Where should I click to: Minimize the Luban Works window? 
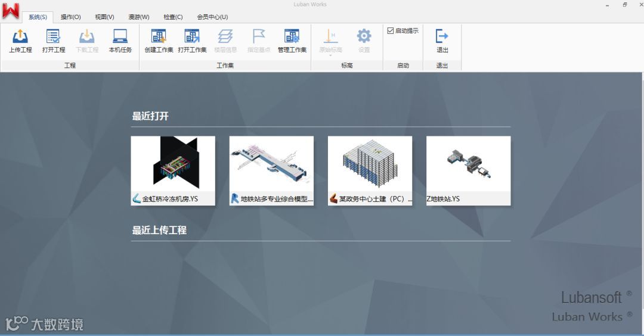click(x=608, y=5)
